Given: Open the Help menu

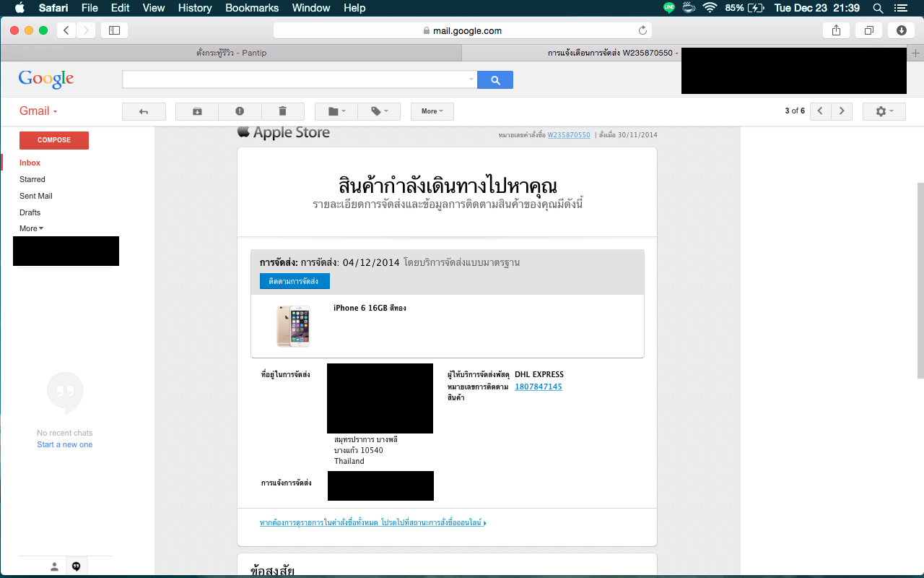Looking at the screenshot, I should point(354,8).
